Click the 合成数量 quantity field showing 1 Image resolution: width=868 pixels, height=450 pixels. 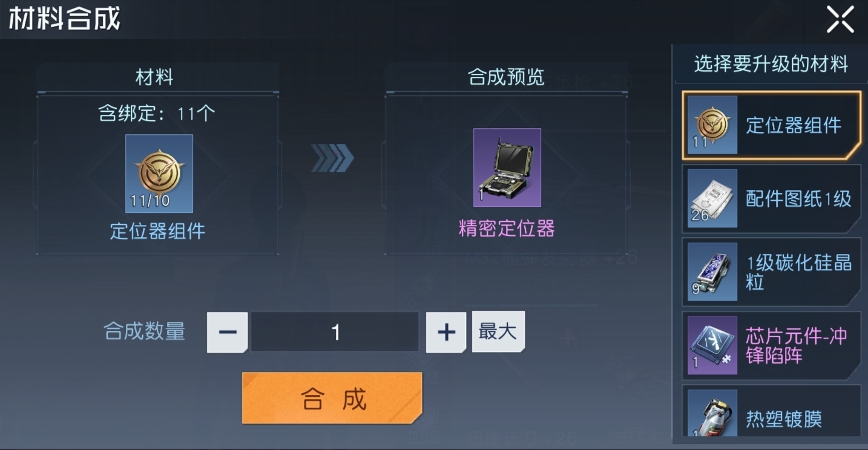335,332
